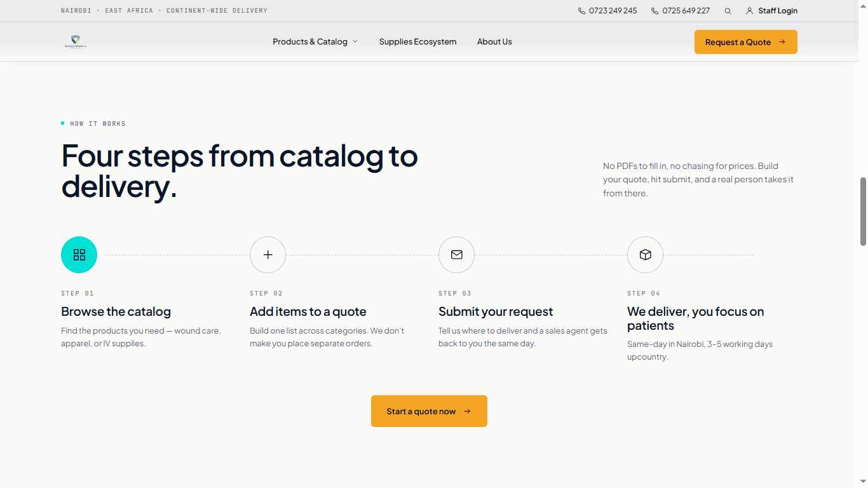The width and height of the screenshot is (868, 488).
Task: Click the envelope icon for step 03
Action: [x=456, y=255]
